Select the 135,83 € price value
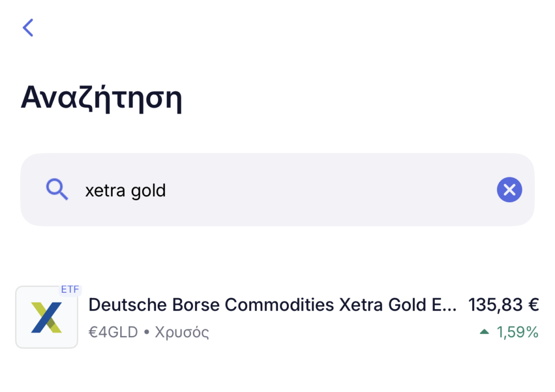Image resolution: width=555 pixels, height=392 pixels. [503, 305]
